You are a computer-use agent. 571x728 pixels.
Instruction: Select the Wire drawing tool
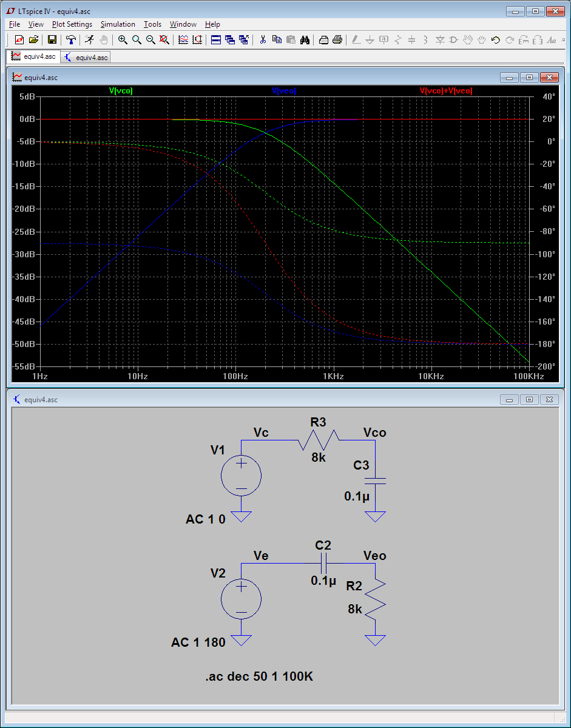pos(356,39)
